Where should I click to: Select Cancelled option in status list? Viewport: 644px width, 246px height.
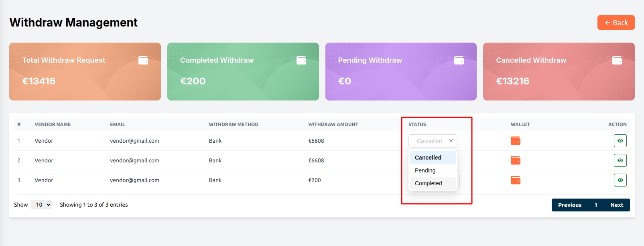(428, 158)
